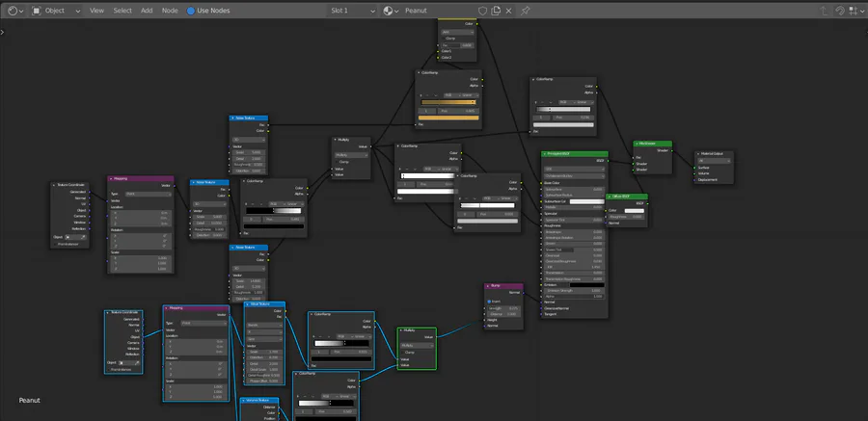
Task: Toggle From Instancer in lower Texture Coordinate node
Action: click(110, 369)
